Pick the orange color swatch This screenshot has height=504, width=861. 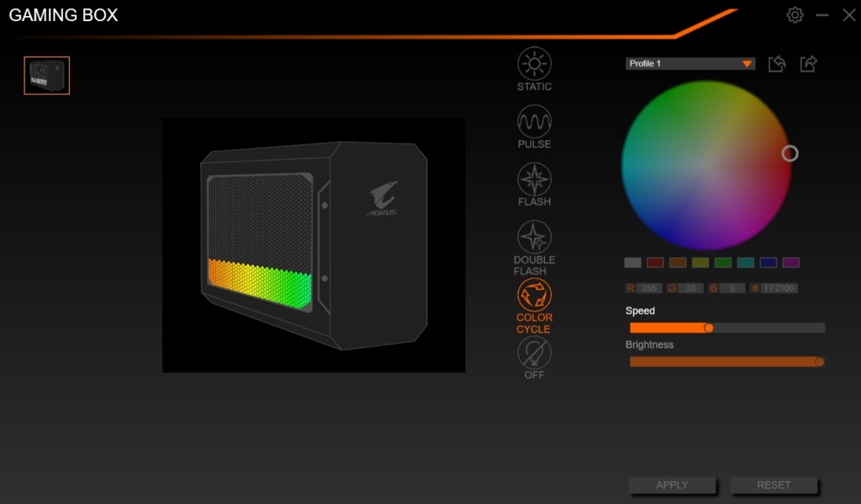pyautogui.click(x=678, y=263)
